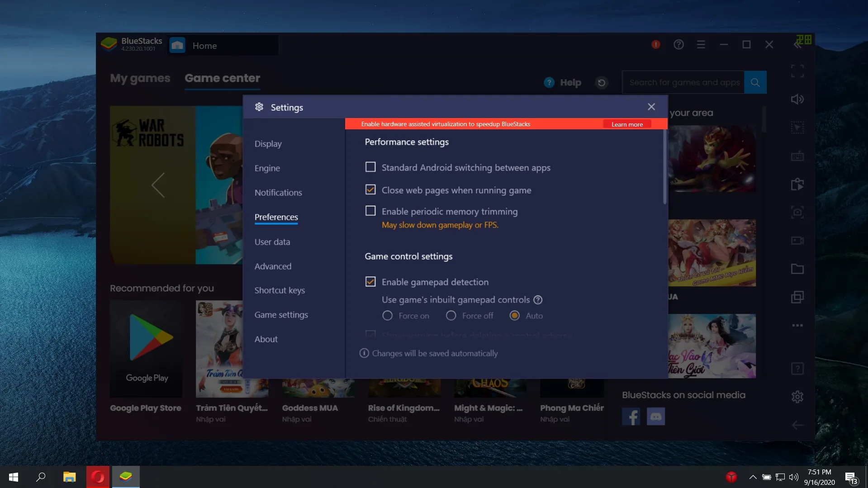The height and width of the screenshot is (488, 868).
Task: Open the Engine settings section
Action: (267, 168)
